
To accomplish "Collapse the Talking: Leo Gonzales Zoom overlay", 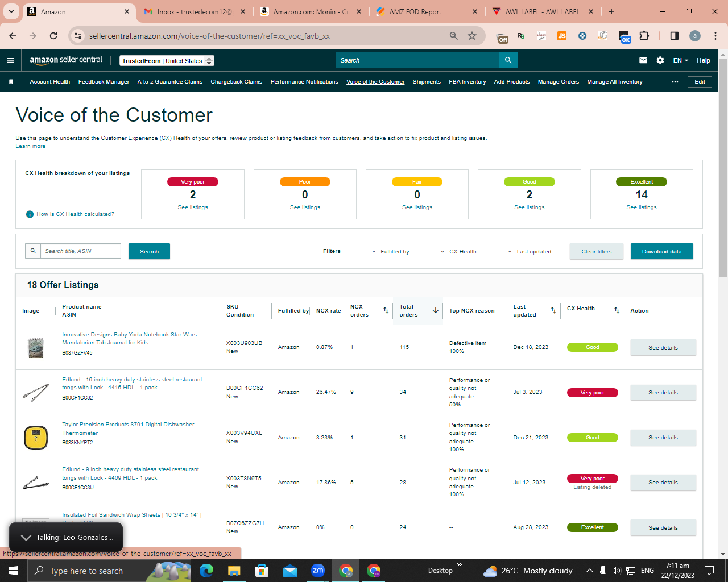I will click(x=26, y=538).
